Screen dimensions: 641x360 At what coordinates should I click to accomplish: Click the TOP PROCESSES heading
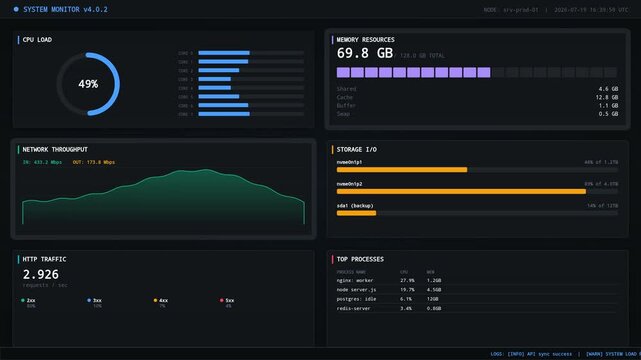tap(360, 259)
